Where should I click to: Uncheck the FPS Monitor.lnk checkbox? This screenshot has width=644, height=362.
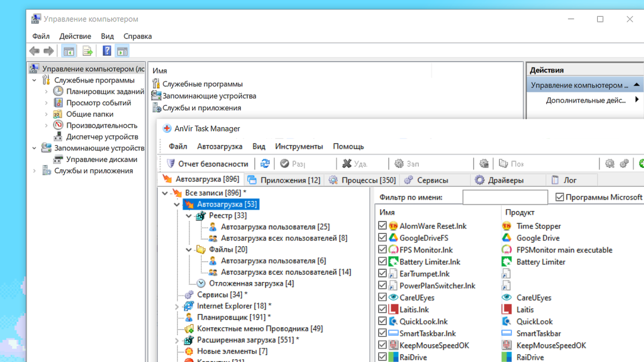point(382,250)
